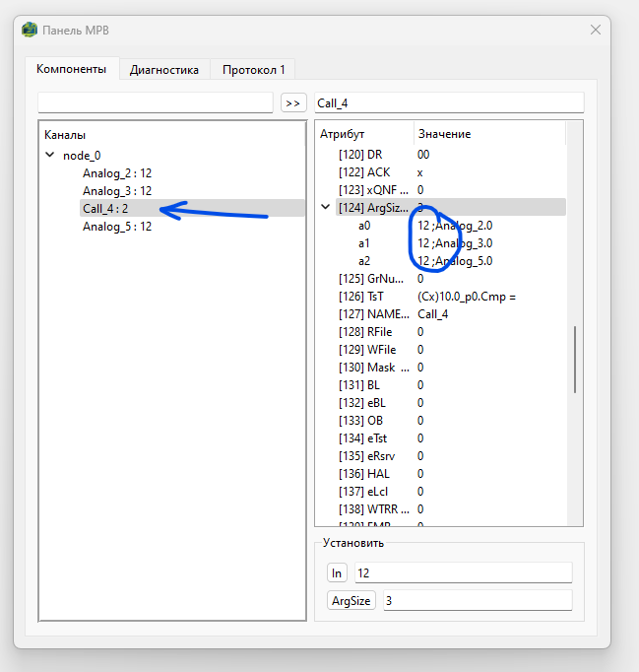Click value 12 ;Analog_5.0
Screen dimensions: 639x672
(x=455, y=261)
